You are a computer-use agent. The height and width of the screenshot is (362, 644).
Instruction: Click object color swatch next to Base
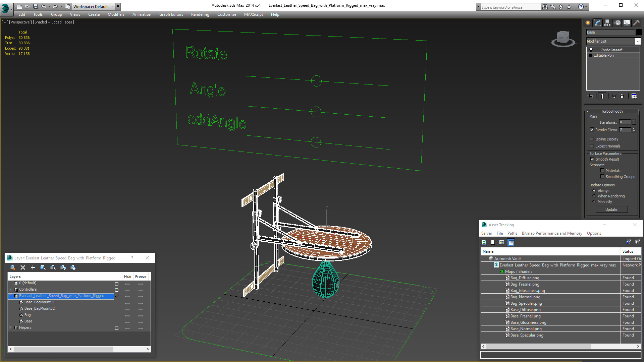(639, 32)
